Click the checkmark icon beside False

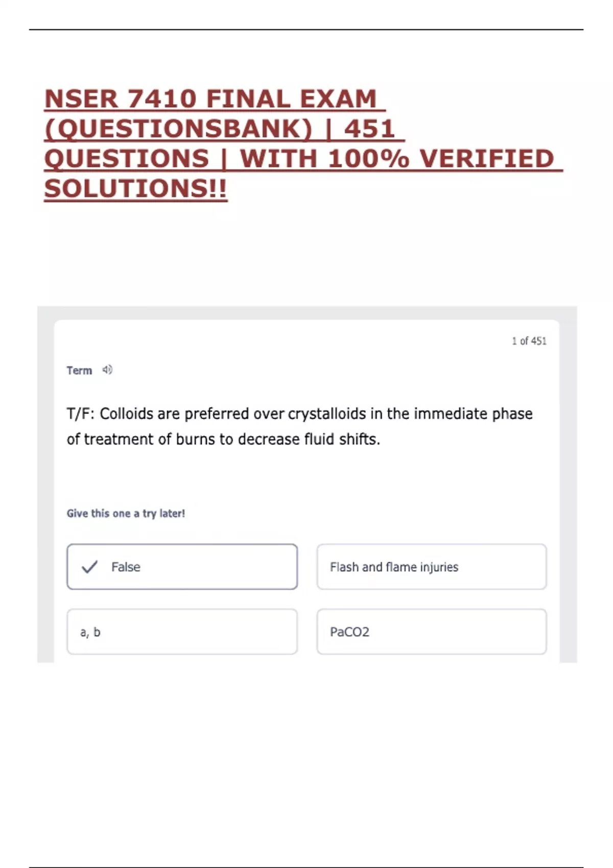point(89,567)
